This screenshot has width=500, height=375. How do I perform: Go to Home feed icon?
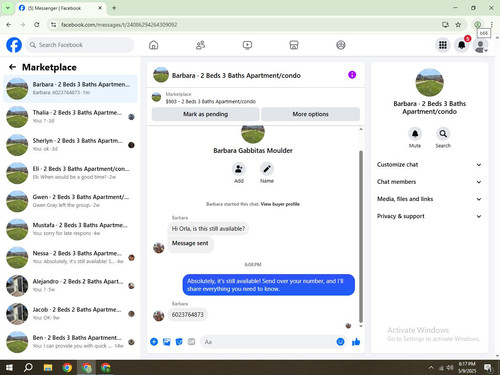pos(154,45)
